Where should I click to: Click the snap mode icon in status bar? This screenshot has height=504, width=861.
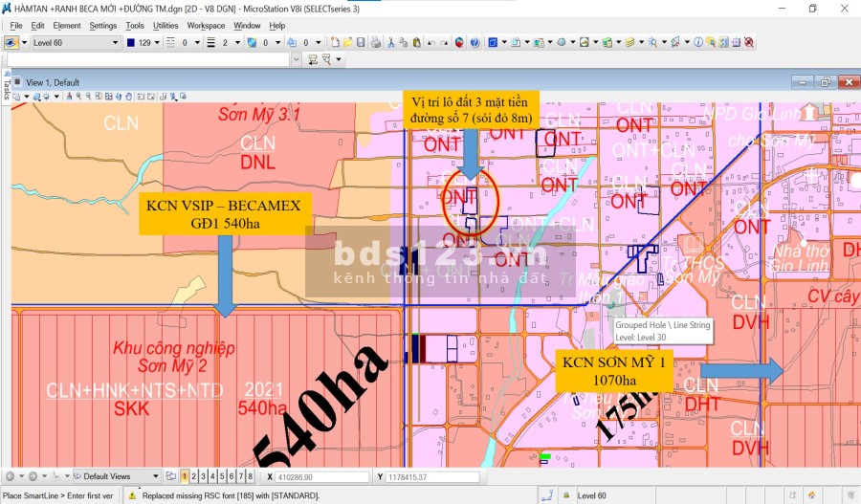pyautogui.click(x=547, y=495)
